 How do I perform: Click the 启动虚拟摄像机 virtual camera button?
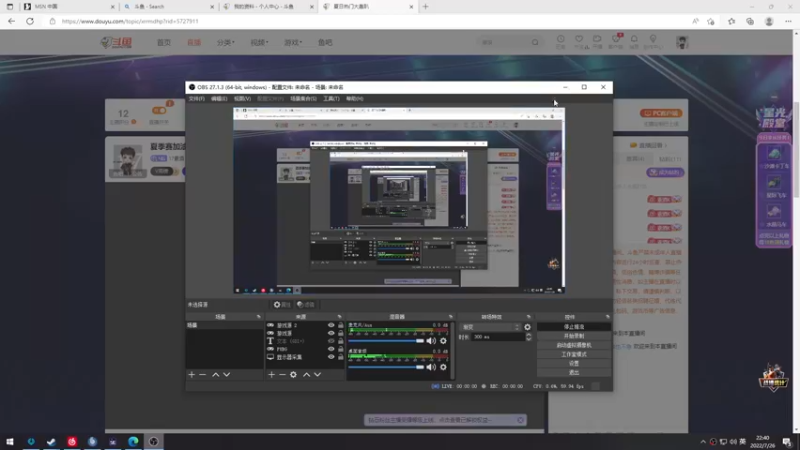tap(574, 345)
